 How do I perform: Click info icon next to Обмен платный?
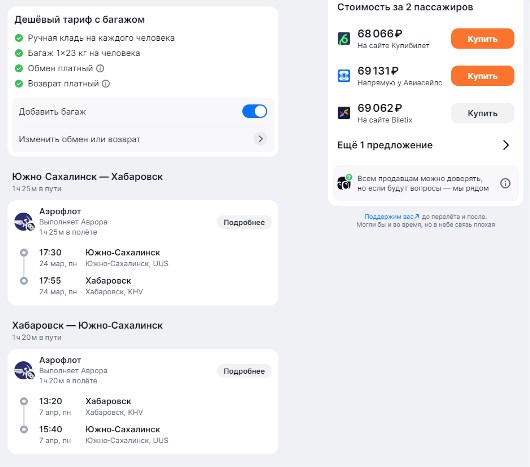pos(100,68)
